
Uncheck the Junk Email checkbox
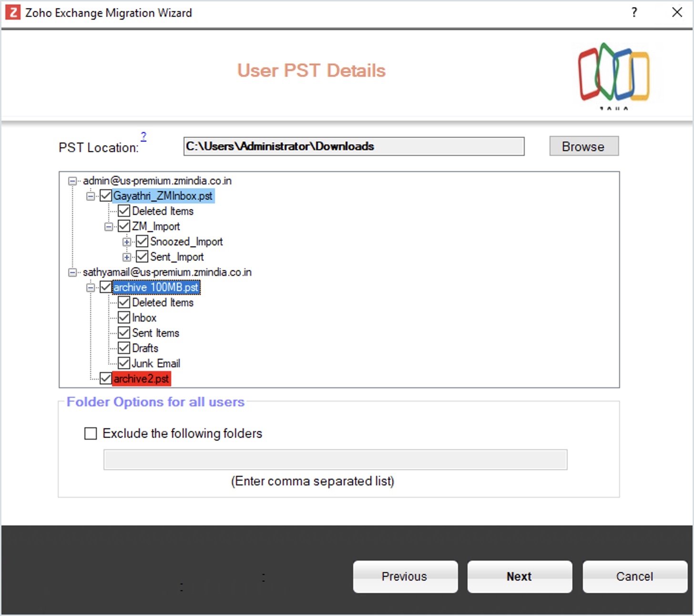tap(123, 364)
